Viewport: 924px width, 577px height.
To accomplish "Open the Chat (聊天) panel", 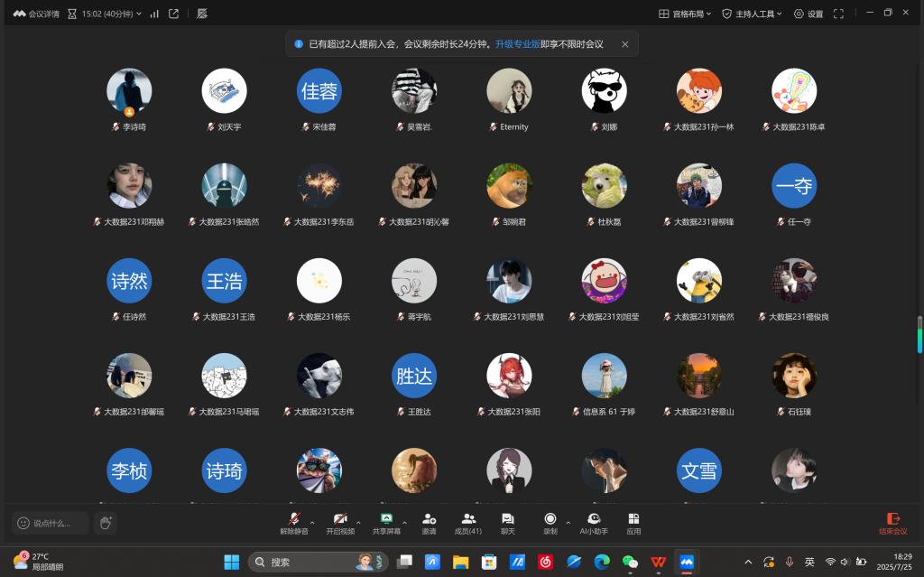I will [507, 522].
